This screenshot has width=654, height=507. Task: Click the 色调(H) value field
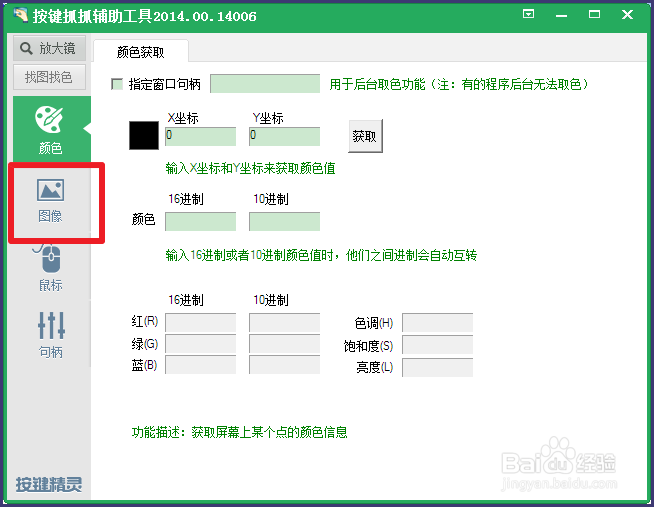click(438, 323)
